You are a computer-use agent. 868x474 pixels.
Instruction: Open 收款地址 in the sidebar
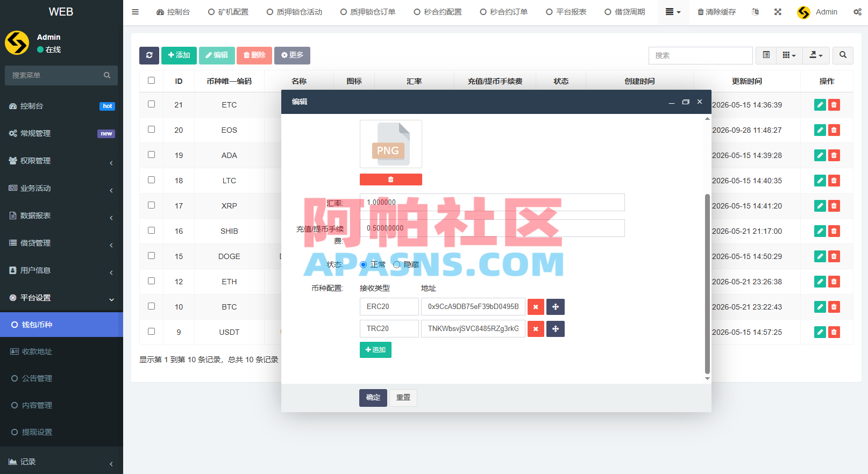tap(61, 351)
